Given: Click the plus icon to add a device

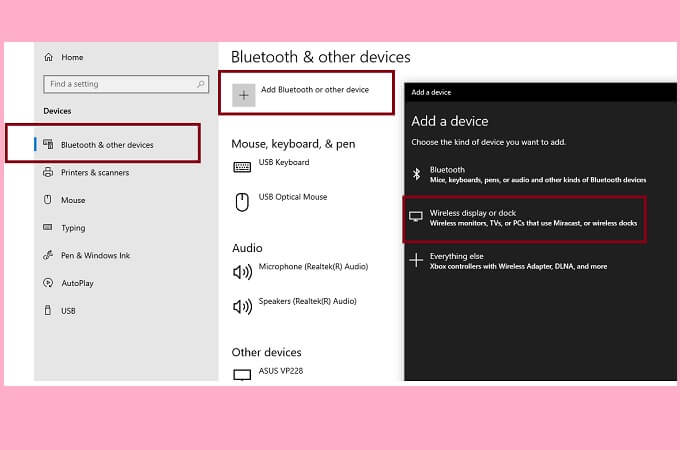Looking at the screenshot, I should [x=243, y=94].
